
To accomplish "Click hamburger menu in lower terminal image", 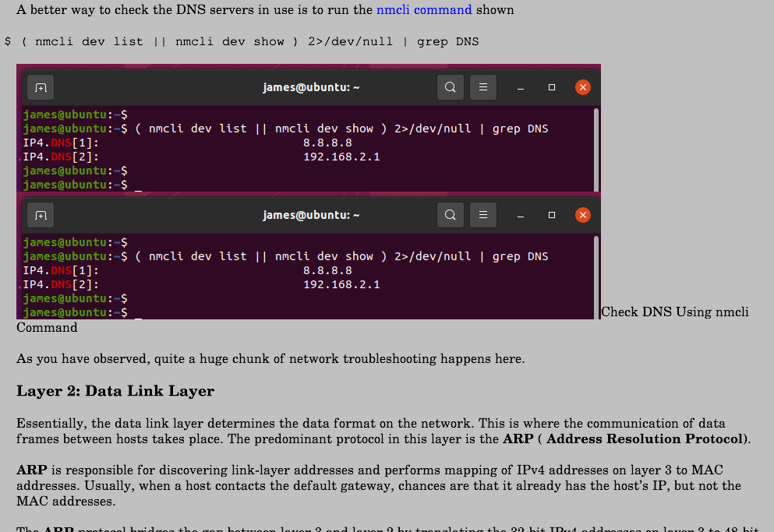I will [x=483, y=215].
